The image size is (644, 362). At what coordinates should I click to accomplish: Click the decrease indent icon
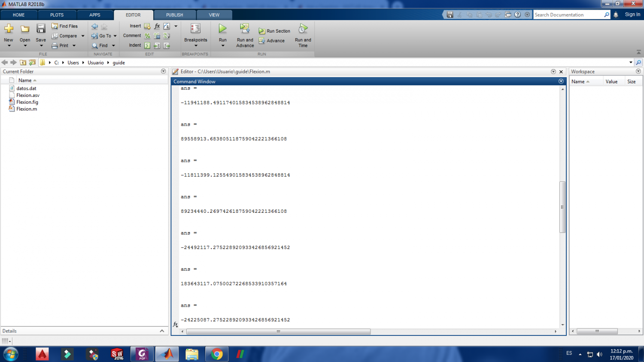click(x=167, y=45)
